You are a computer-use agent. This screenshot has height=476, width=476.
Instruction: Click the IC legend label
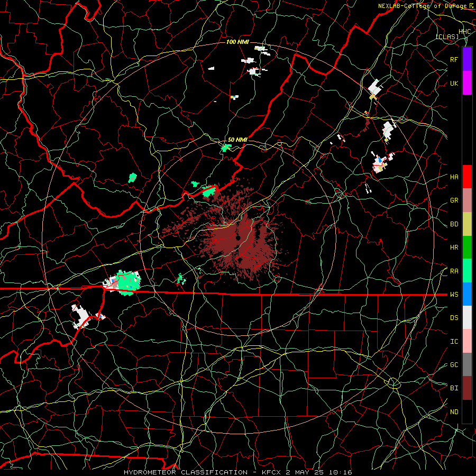tap(454, 342)
